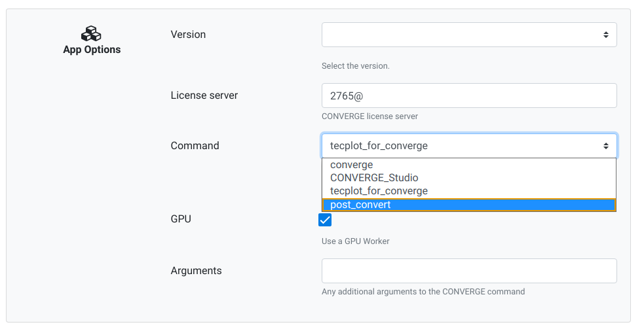This screenshot has width=644, height=333.
Task: Click the GPU label
Action: [181, 219]
